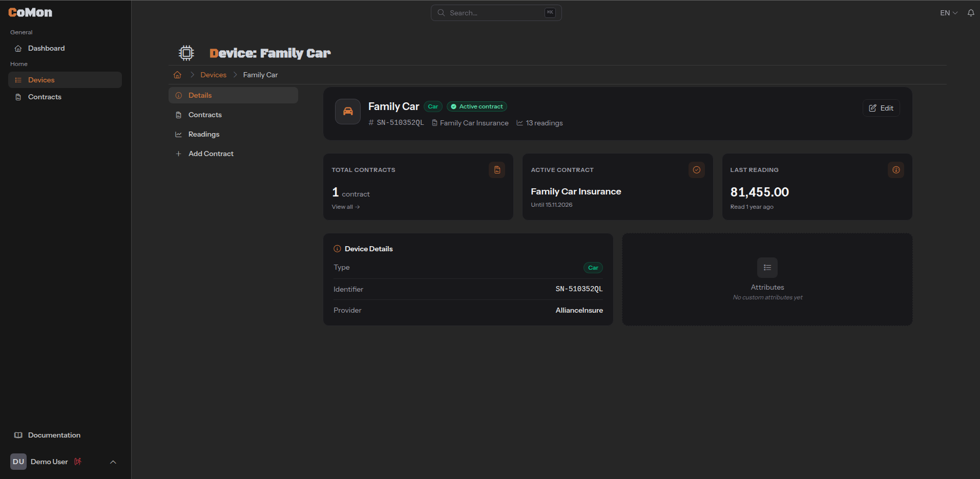The width and height of the screenshot is (980, 479).
Task: Go to home via breadcrumb house icon
Action: point(178,75)
